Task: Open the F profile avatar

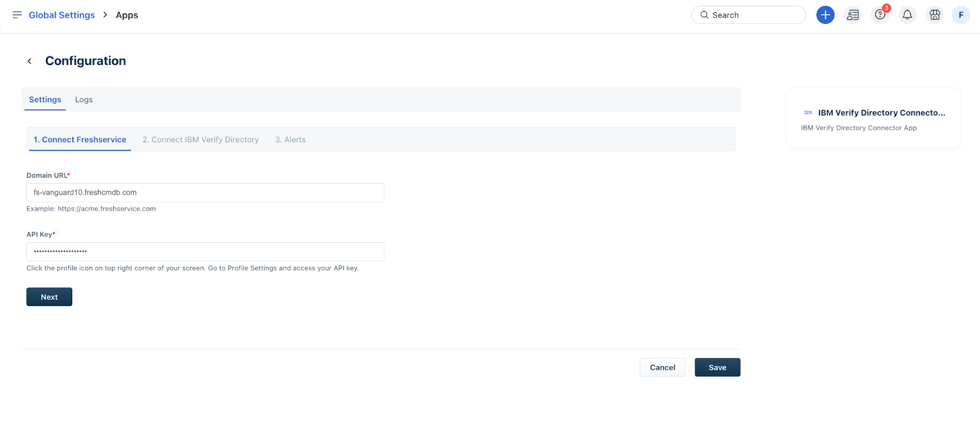Action: (x=961, y=15)
